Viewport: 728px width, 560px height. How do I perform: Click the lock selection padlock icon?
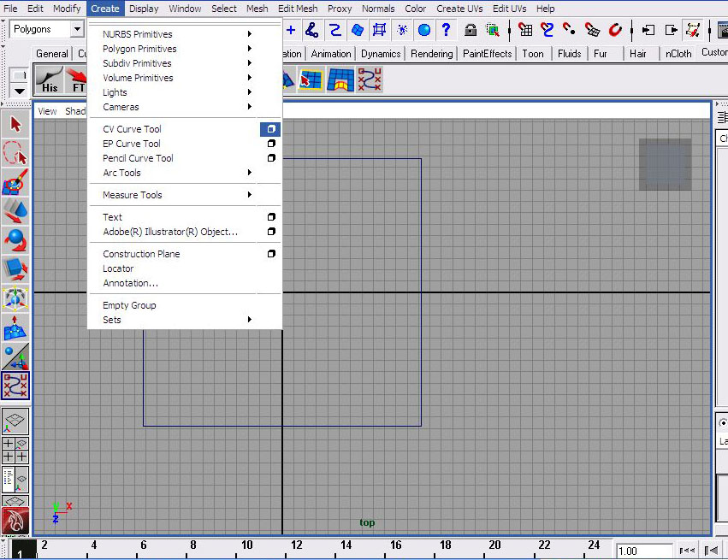[471, 30]
